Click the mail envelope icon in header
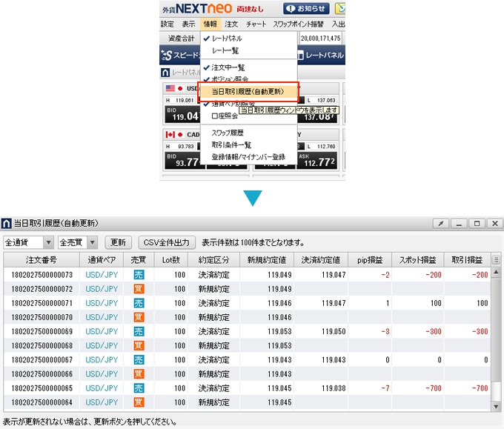This screenshot has height=429, width=504. point(340,9)
